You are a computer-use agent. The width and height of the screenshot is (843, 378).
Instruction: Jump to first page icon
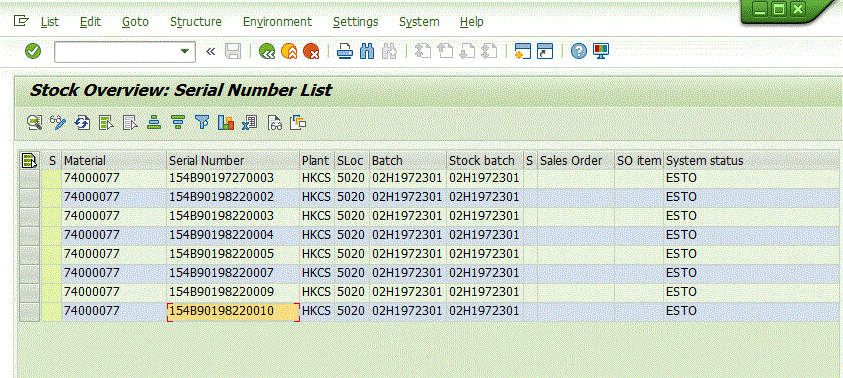(424, 51)
